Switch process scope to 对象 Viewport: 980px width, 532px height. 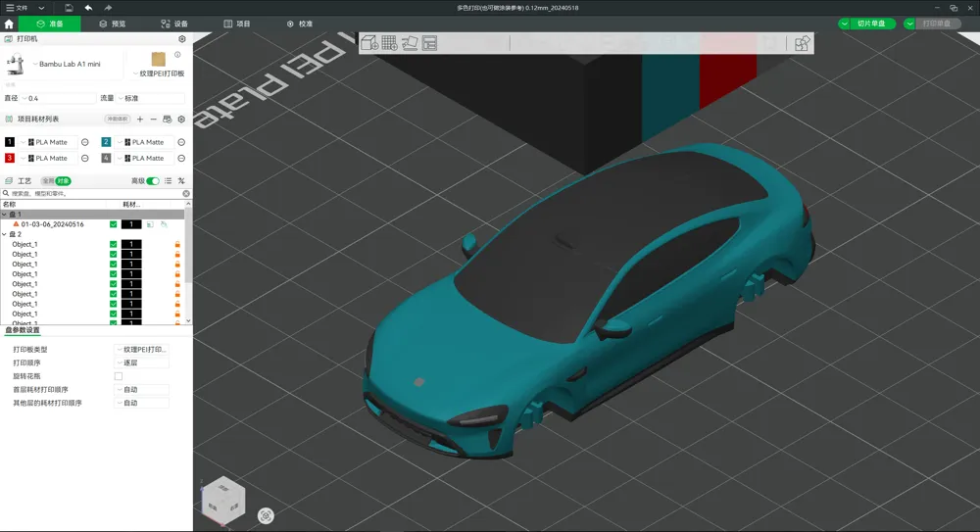pyautogui.click(x=63, y=180)
